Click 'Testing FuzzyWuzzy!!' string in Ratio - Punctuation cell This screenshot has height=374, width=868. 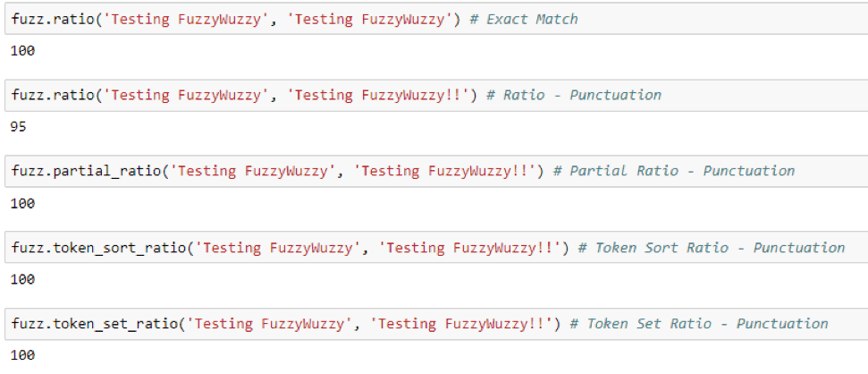382,96
